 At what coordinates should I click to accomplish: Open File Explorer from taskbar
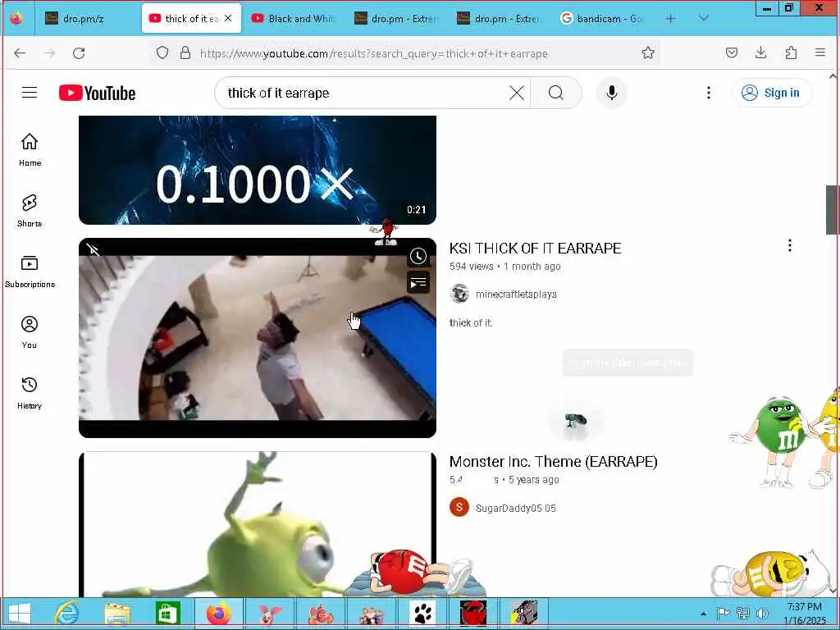click(117, 614)
